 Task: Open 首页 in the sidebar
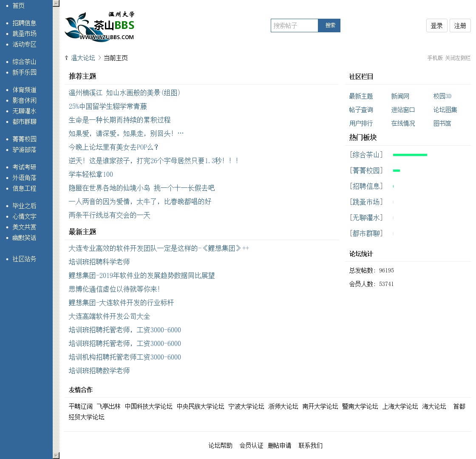[x=19, y=6]
